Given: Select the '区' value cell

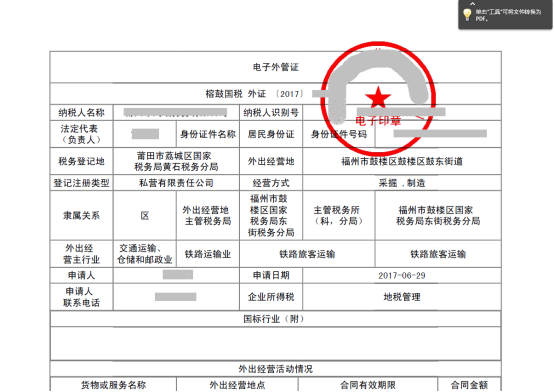Looking at the screenshot, I should click(x=145, y=216).
